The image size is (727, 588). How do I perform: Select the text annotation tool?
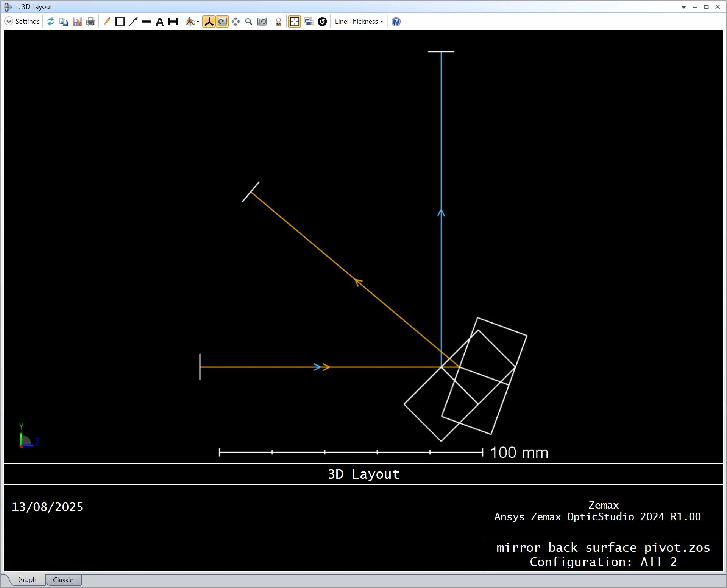click(160, 22)
